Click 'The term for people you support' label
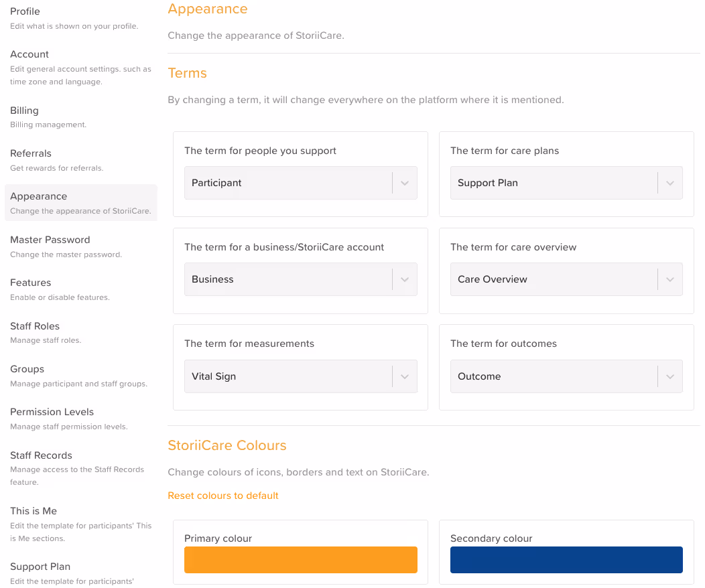 pos(260,151)
